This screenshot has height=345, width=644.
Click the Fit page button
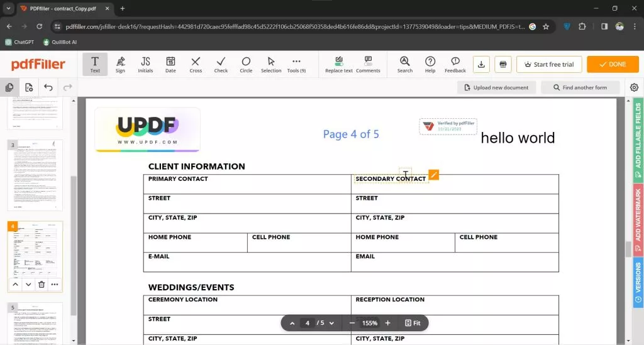point(413,323)
